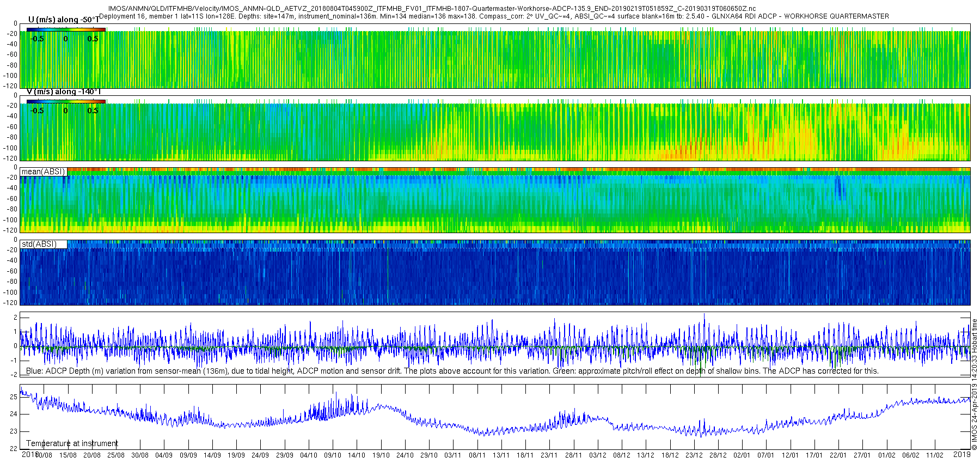Click the '08/11' date tick label
Image resolution: width=980 pixels, height=463 pixels.
[x=477, y=455]
